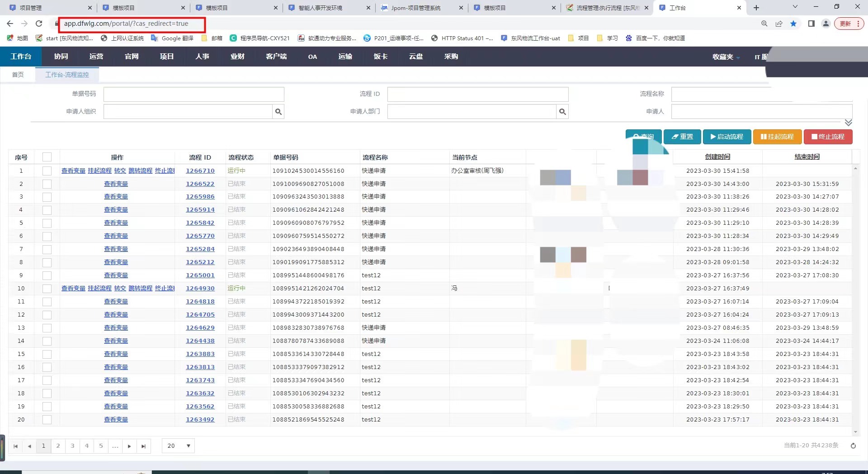Open Chrome three-dot menu next to 更新
Screen dimensions: 868x474
pyautogui.click(x=858, y=24)
